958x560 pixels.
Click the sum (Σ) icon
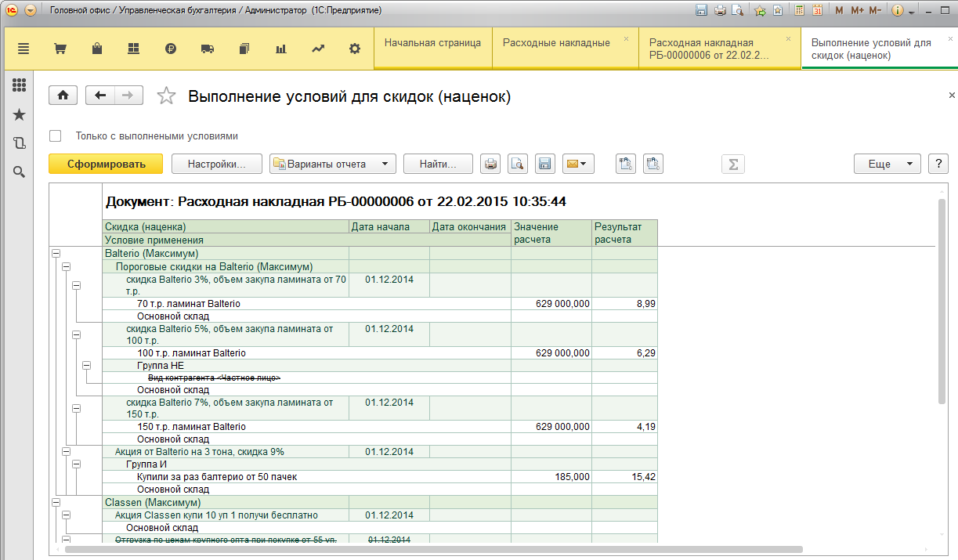point(732,164)
